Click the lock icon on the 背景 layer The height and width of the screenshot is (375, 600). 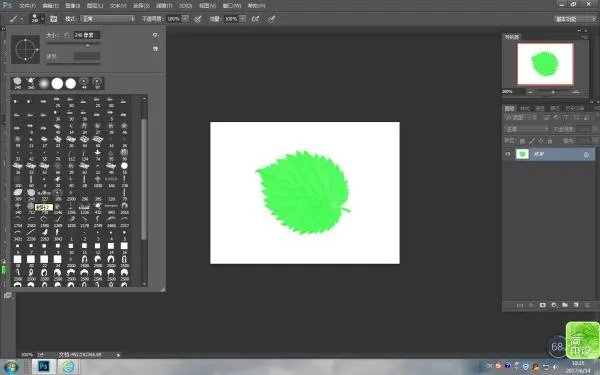(586, 154)
